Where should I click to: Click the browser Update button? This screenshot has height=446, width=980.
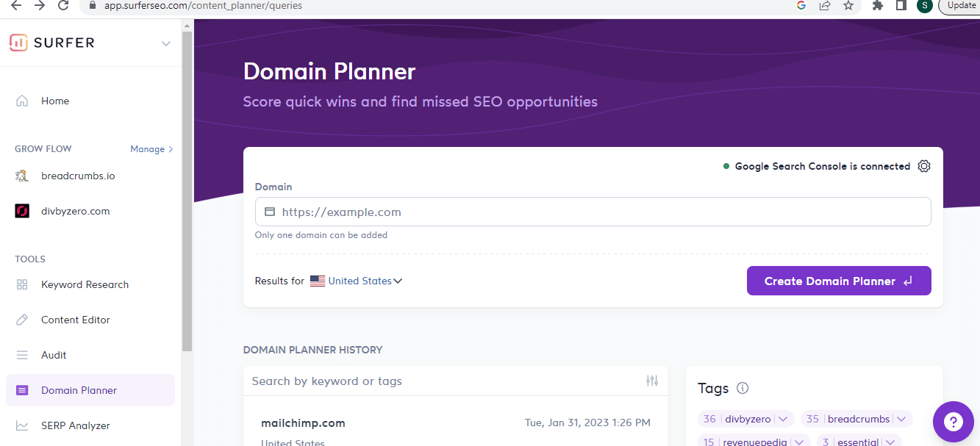pyautogui.click(x=960, y=5)
